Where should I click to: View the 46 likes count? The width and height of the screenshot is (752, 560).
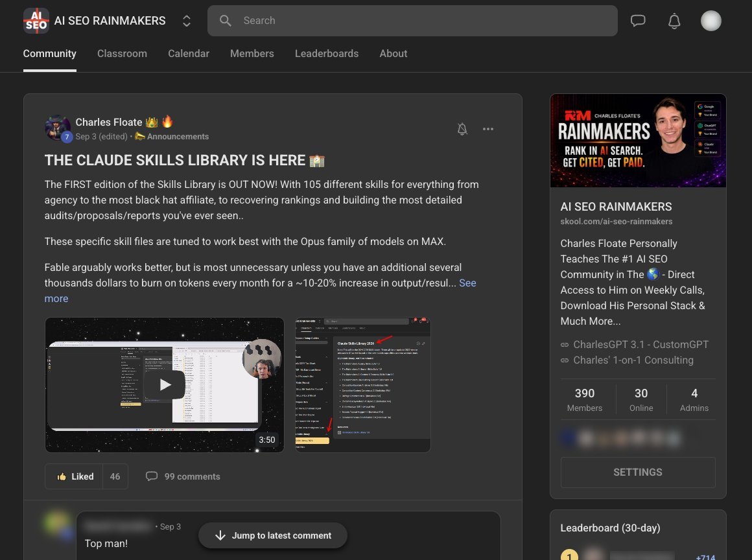pyautogui.click(x=115, y=476)
